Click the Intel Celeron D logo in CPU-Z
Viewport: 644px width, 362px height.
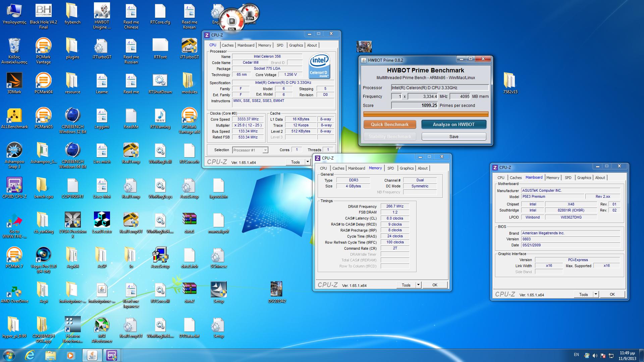click(319, 66)
